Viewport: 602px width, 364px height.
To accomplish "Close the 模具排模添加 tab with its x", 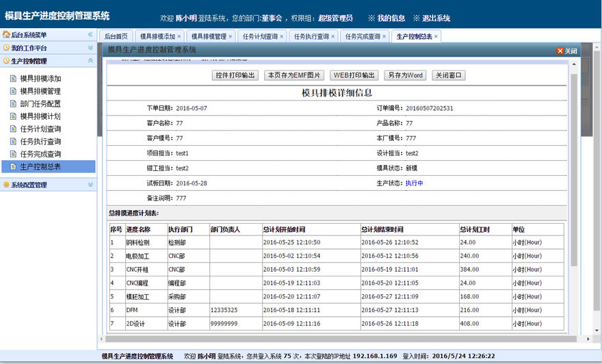I will [179, 36].
